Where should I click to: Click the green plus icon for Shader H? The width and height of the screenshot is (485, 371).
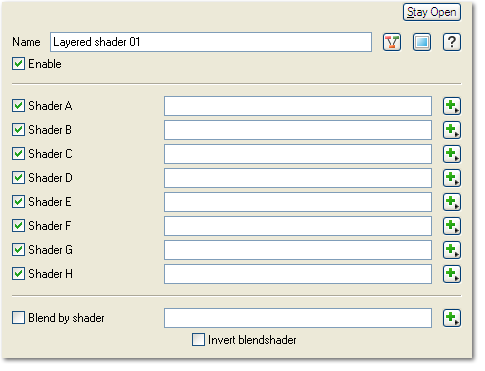452,274
